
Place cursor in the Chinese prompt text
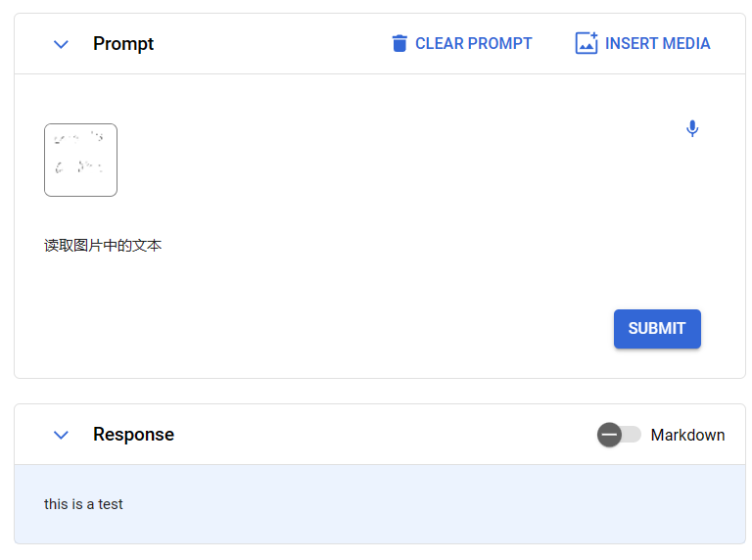pyautogui.click(x=103, y=246)
